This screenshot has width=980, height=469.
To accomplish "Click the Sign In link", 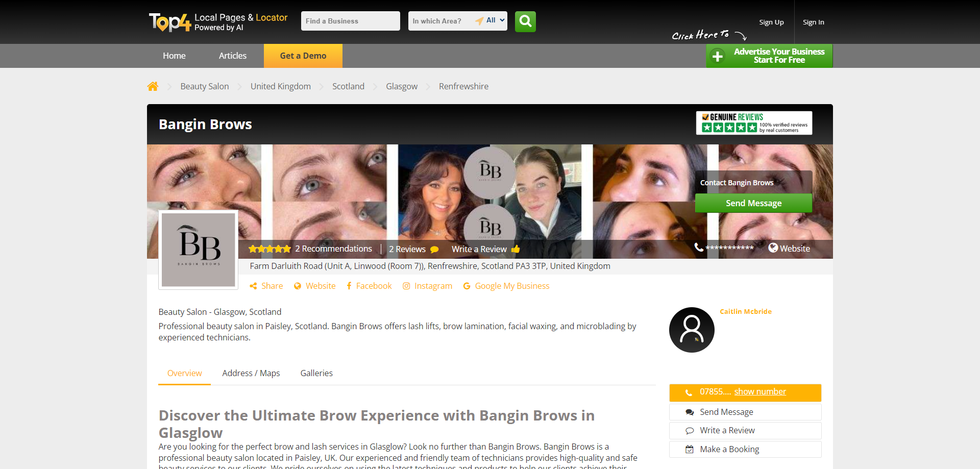I will click(814, 22).
